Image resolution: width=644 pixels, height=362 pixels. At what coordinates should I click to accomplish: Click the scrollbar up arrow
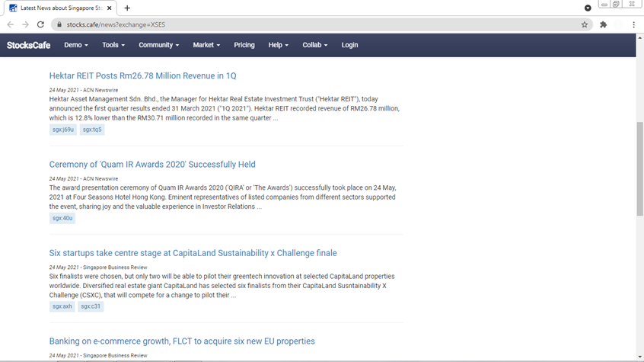(640, 37)
